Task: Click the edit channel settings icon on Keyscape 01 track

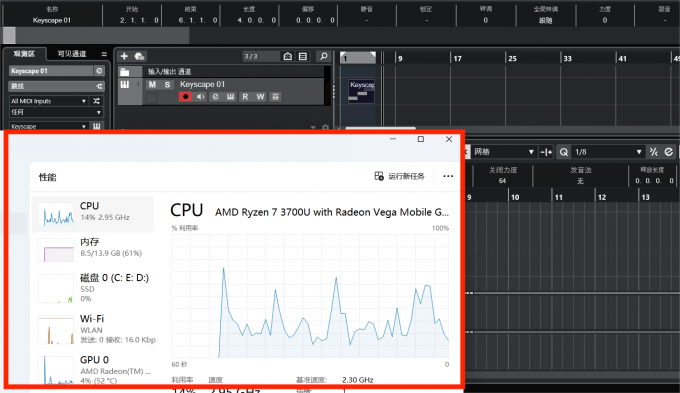Action: pyautogui.click(x=216, y=97)
